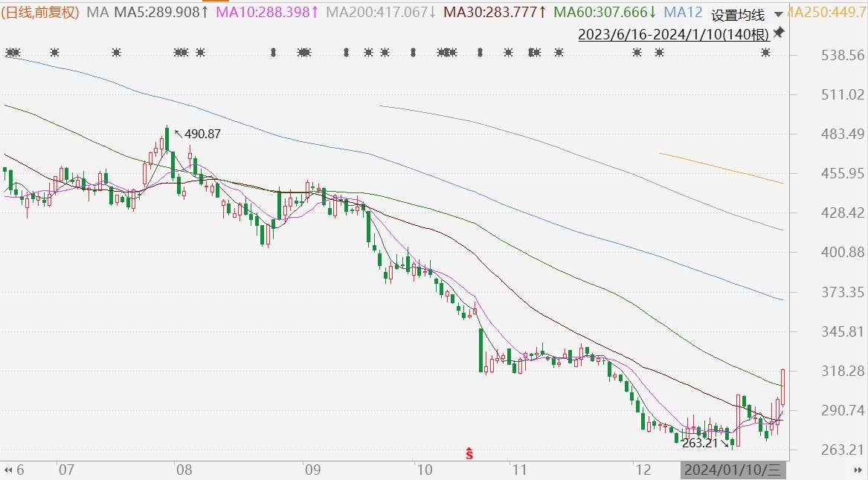Click the final event marker icon in January

tap(765, 53)
